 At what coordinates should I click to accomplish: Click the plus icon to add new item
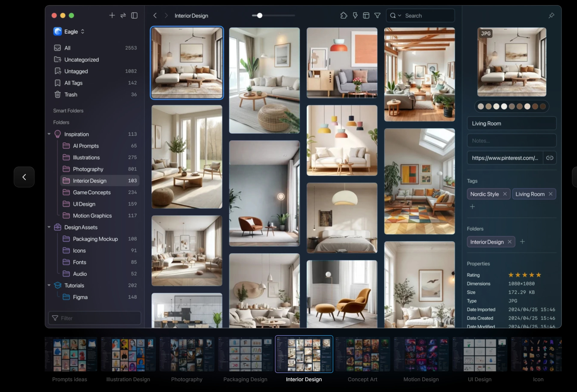pyautogui.click(x=112, y=15)
